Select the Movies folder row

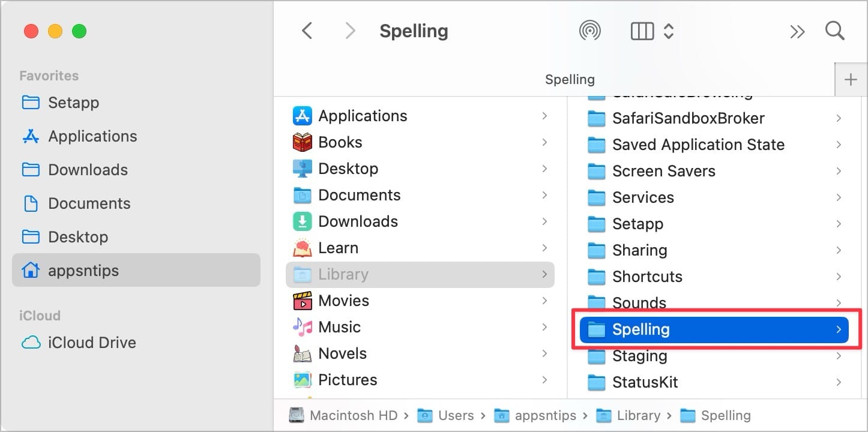pyautogui.click(x=343, y=301)
